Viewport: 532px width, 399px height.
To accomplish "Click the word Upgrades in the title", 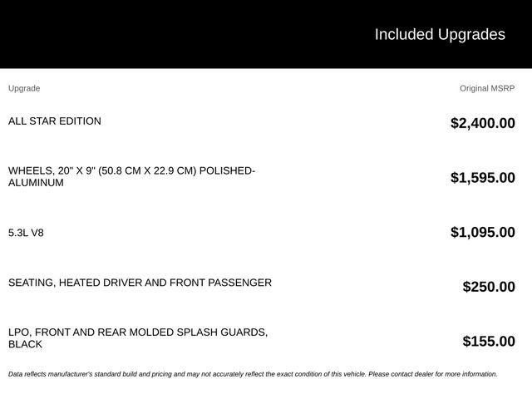I will point(471,35).
